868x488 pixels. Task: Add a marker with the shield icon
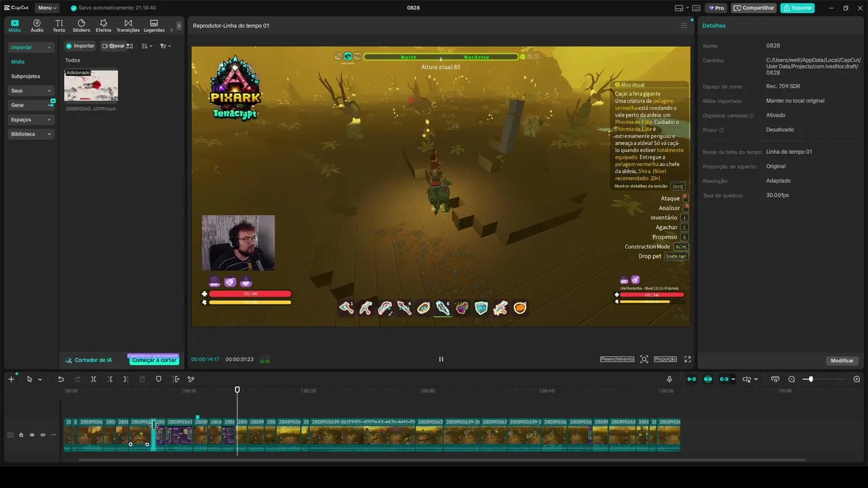click(x=159, y=379)
